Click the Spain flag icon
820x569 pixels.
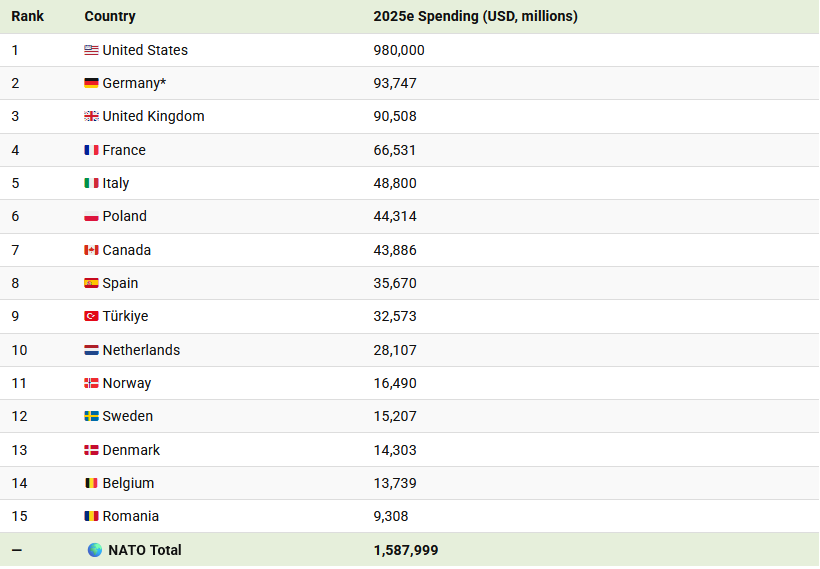pos(91,283)
